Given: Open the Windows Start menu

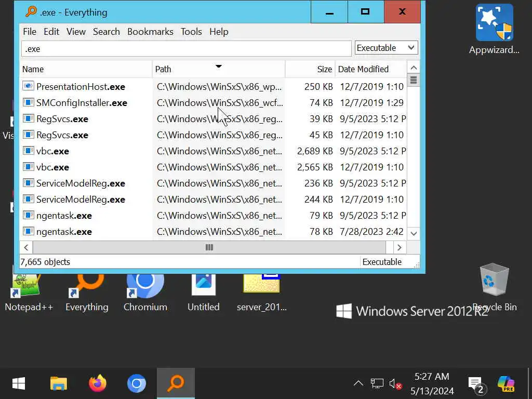Looking at the screenshot, I should [x=19, y=384].
